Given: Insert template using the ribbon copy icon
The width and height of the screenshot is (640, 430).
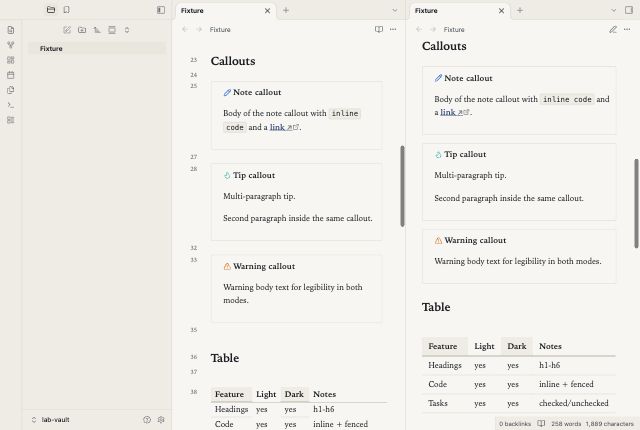Looking at the screenshot, I should [11, 90].
